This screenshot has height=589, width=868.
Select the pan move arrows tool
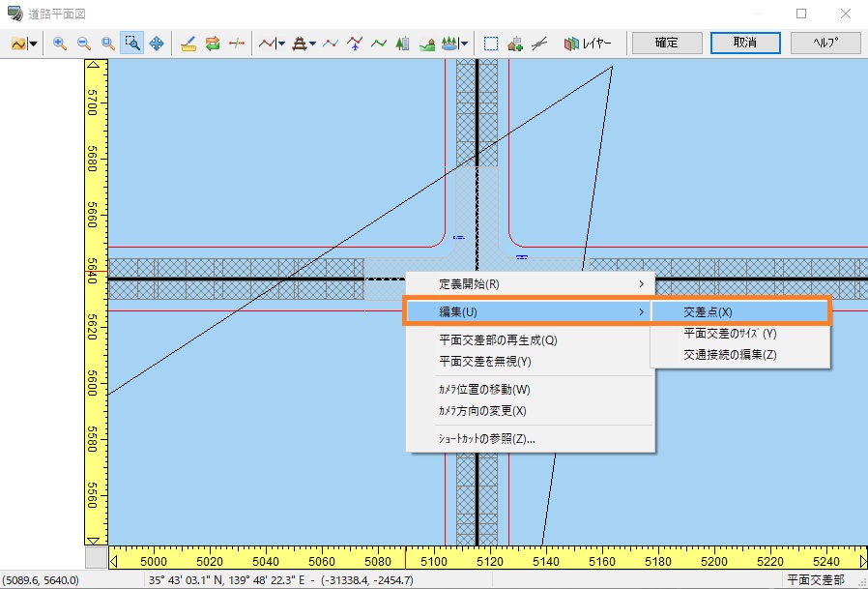pyautogui.click(x=157, y=44)
